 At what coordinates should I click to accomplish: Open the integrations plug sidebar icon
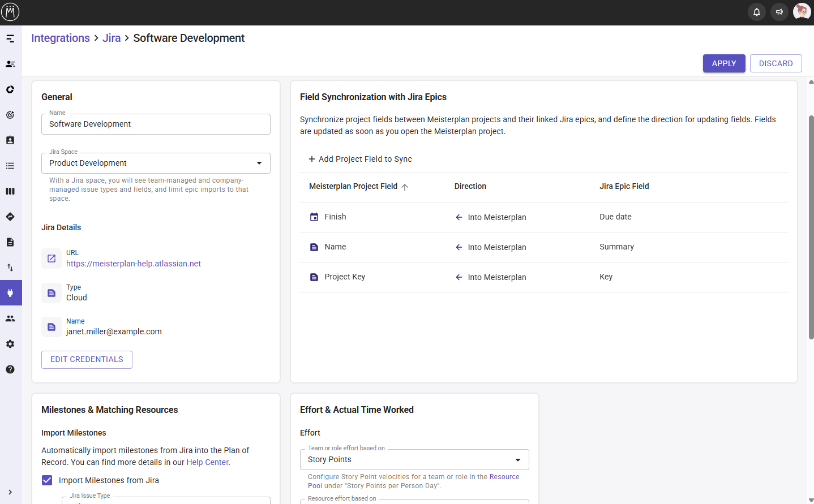pos(10,293)
